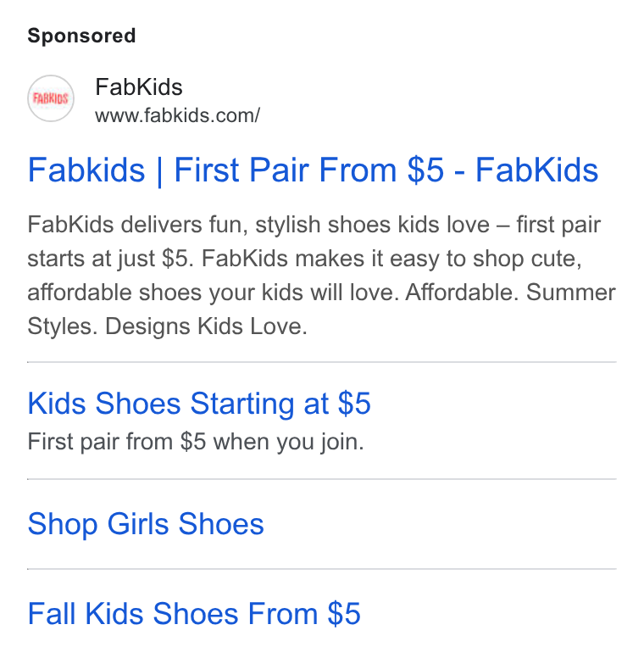Screen dimensions: 644x658
Task: Click the 'Summer' word in ad description
Action: point(570,292)
